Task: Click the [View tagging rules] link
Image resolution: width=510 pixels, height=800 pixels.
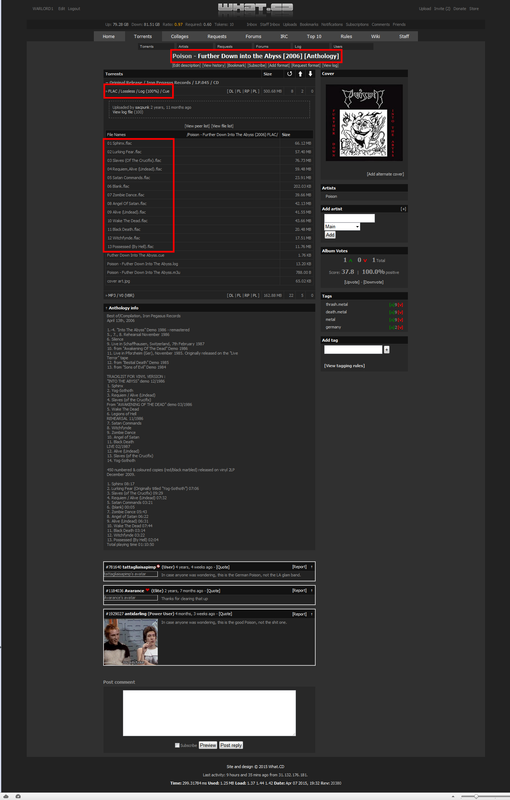Action: pos(344,366)
